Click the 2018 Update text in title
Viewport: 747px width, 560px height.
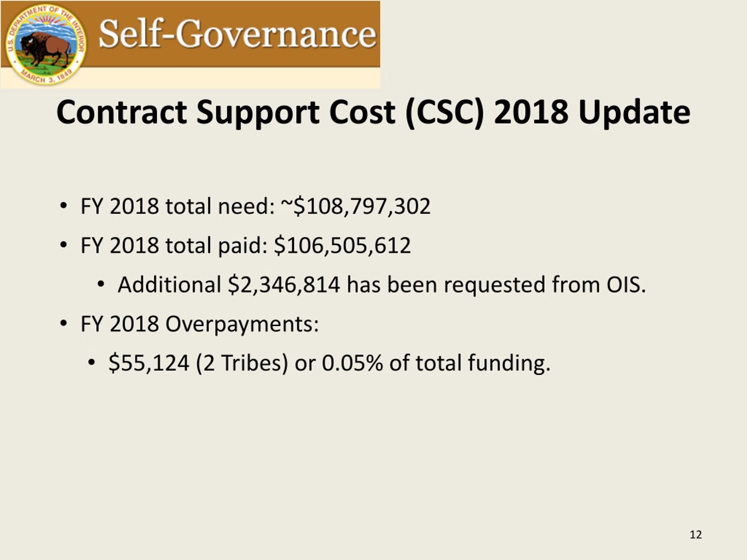pos(592,113)
